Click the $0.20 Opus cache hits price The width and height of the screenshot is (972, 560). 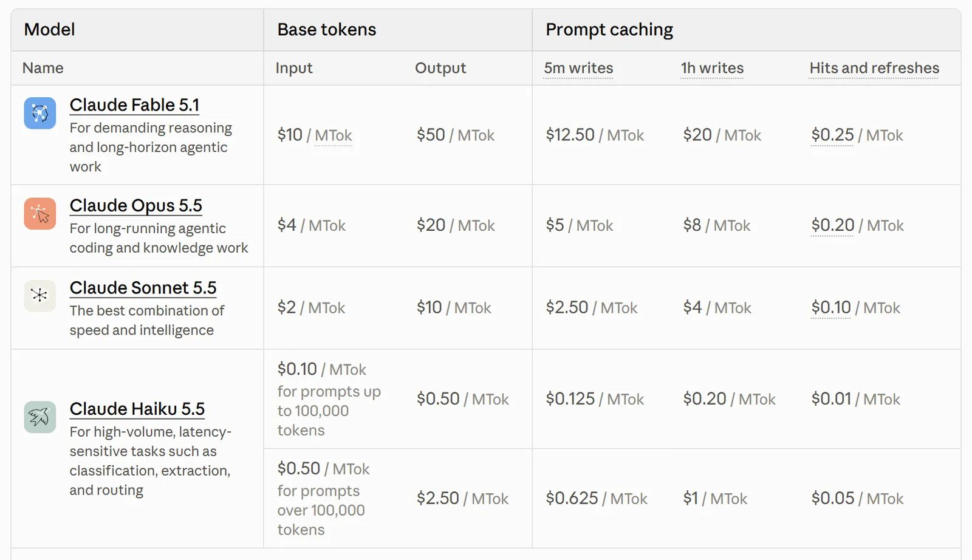(833, 225)
